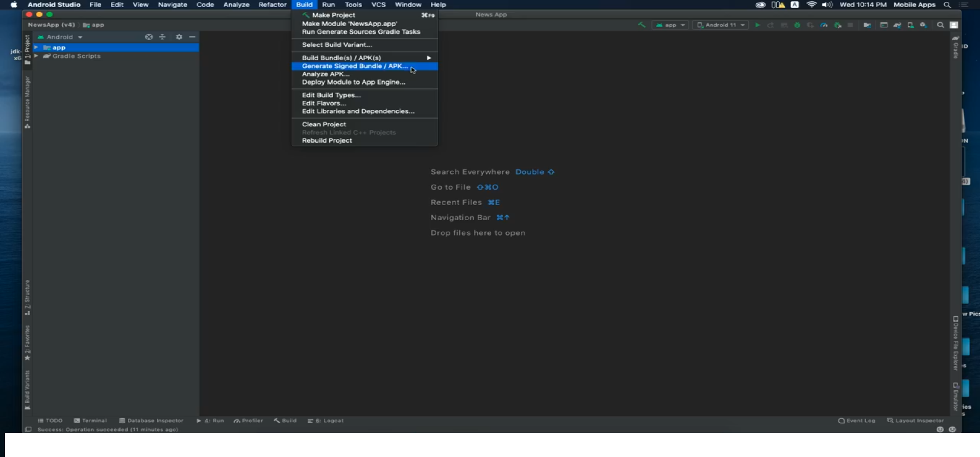
Task: Choose Select Build Variant menu entry
Action: [x=364, y=44]
